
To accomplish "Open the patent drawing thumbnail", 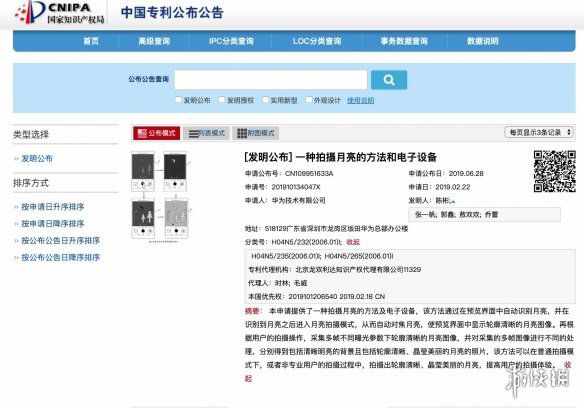I will (x=161, y=197).
